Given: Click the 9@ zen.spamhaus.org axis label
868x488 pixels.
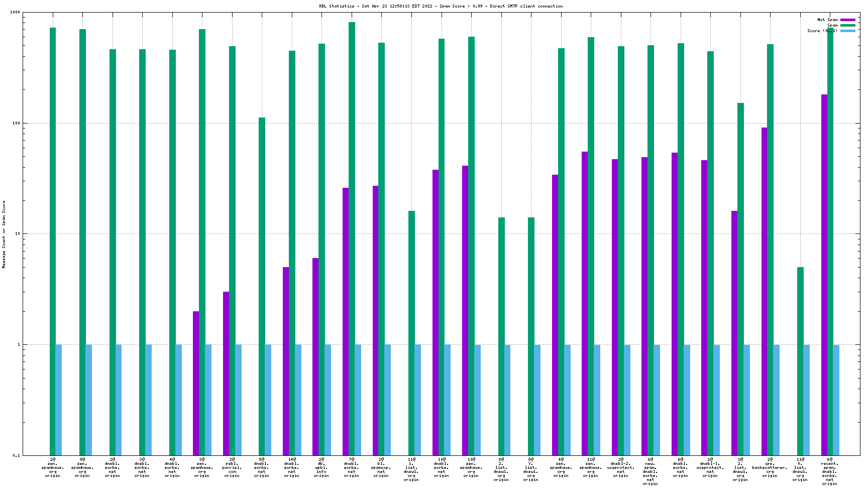Looking at the screenshot, I should 82,467.
